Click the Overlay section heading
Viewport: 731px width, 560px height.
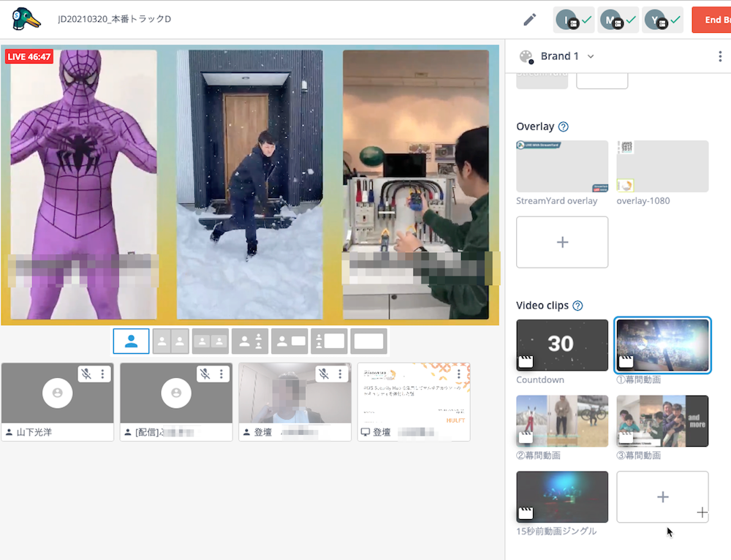click(535, 126)
